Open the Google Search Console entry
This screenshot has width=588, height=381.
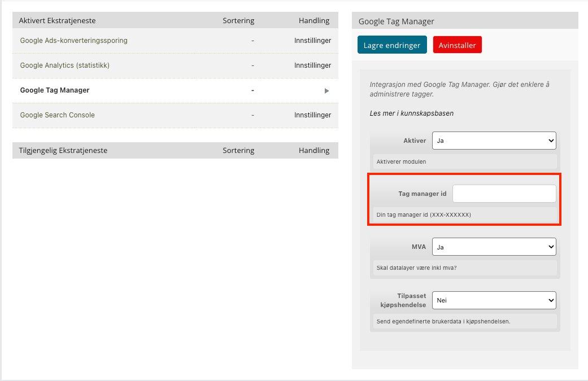(x=57, y=115)
